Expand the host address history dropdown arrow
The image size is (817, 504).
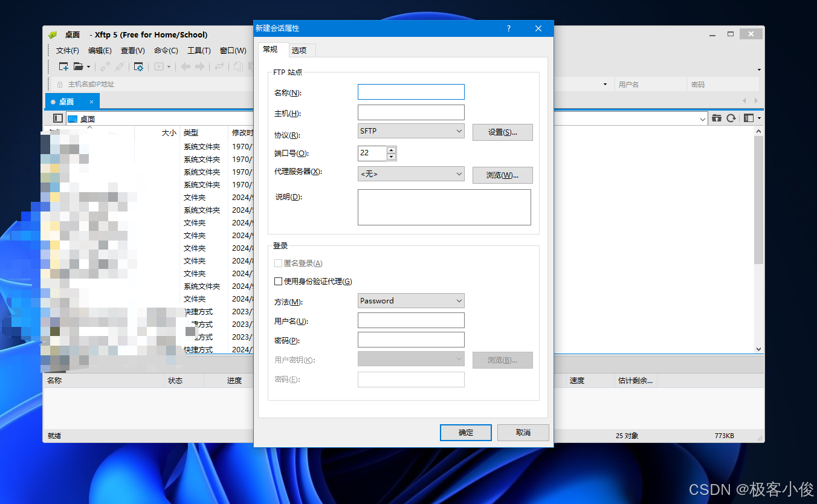605,85
